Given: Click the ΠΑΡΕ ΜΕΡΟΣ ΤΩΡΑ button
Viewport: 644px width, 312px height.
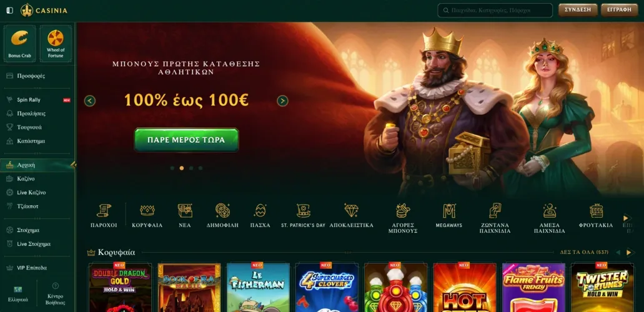Looking at the screenshot, I should coord(186,140).
